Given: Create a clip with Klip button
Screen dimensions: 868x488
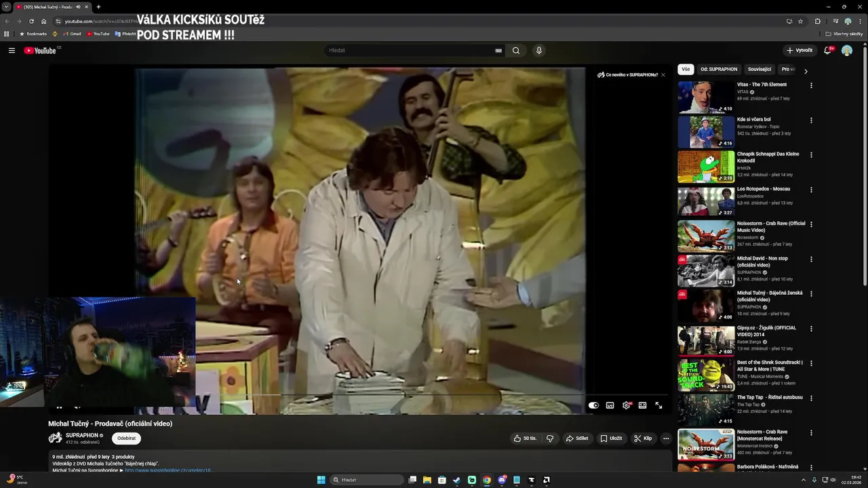Looking at the screenshot, I should (643, 439).
